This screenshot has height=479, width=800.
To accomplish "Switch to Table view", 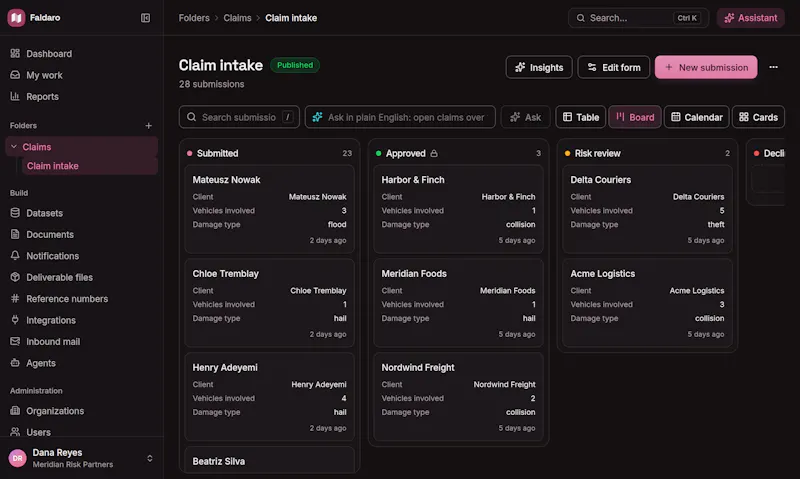I will pos(581,117).
